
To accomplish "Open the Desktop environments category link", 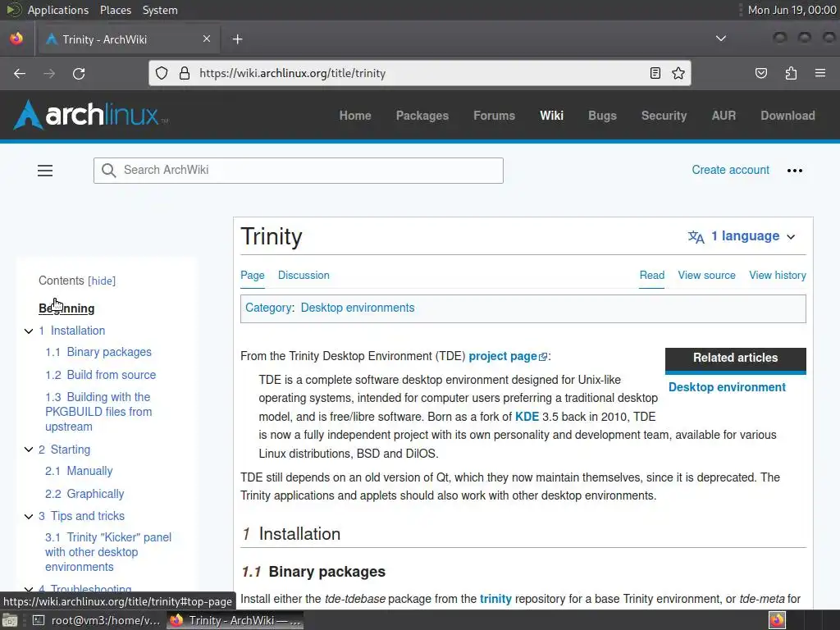I will point(358,308).
